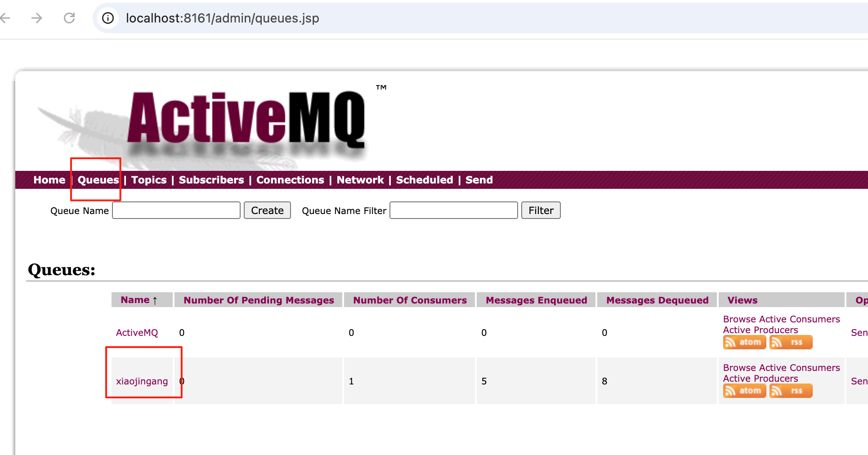Open the Home menu item

(49, 180)
